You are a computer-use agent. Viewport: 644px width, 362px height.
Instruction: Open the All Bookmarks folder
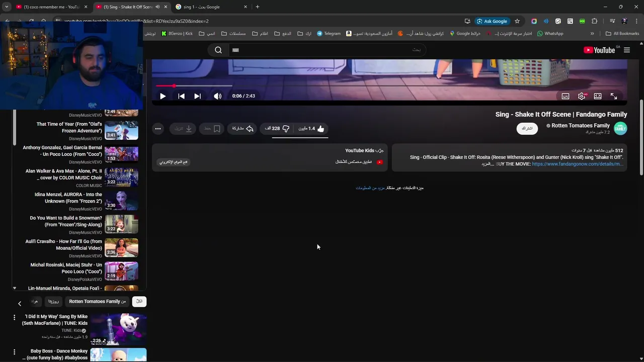[622, 34]
